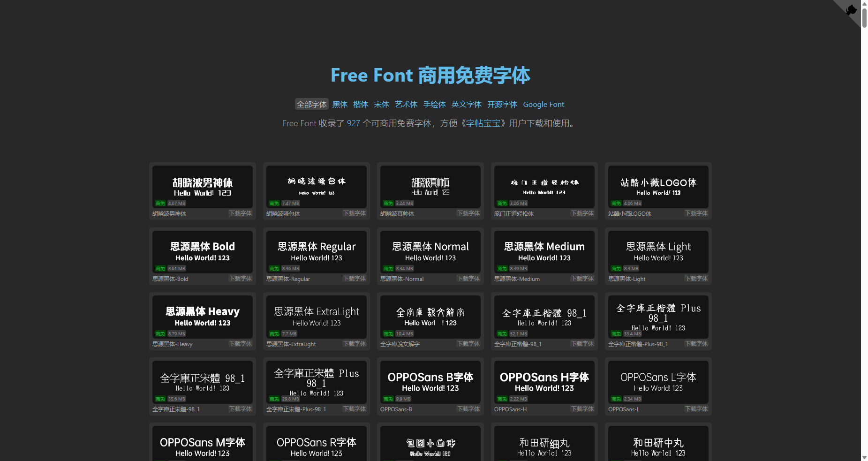Download the 胡晓波男神体 font

pyautogui.click(x=241, y=213)
